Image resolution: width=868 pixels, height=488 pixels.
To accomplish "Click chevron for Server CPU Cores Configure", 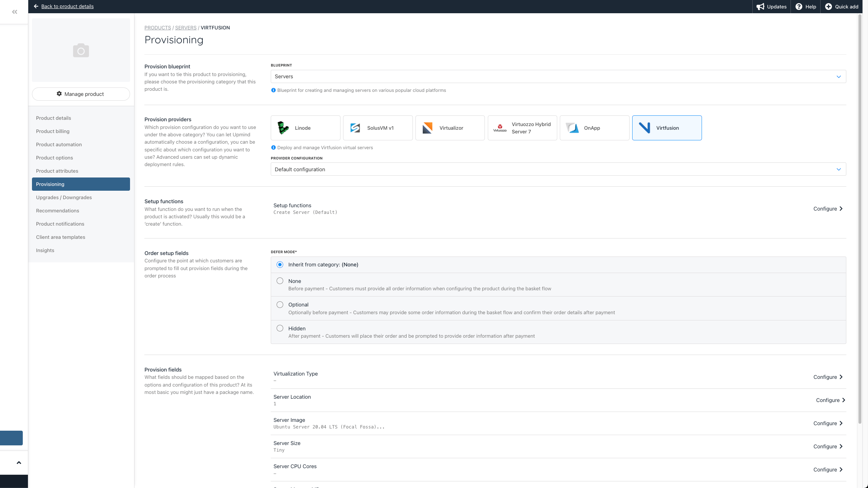I will pyautogui.click(x=841, y=470).
